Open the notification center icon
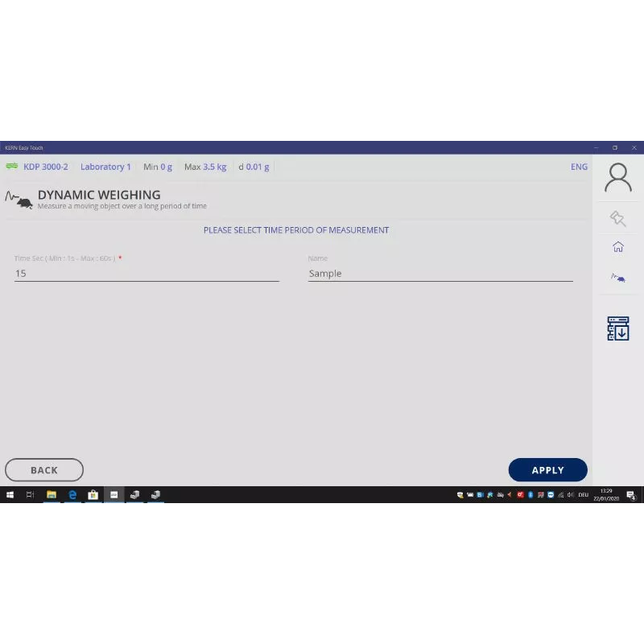Viewport: 644px width, 644px height. click(631, 495)
